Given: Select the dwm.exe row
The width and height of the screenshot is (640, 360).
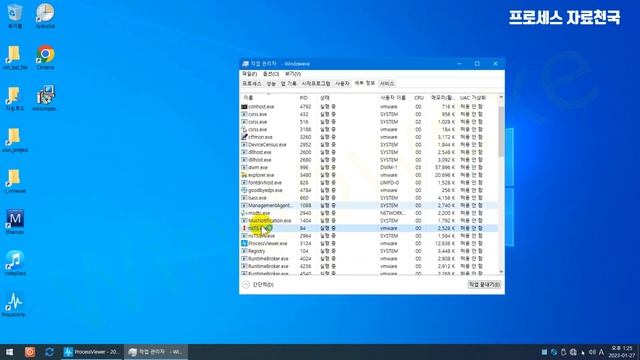Looking at the screenshot, I should point(369,167).
